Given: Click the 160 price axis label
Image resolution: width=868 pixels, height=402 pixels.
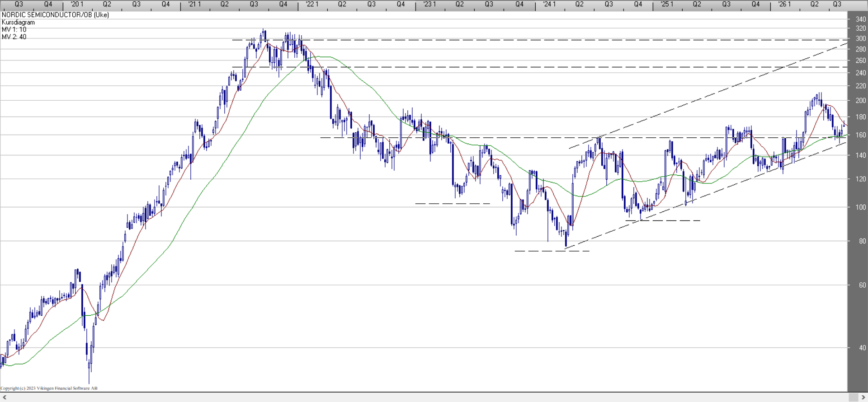Looking at the screenshot, I should [860, 135].
